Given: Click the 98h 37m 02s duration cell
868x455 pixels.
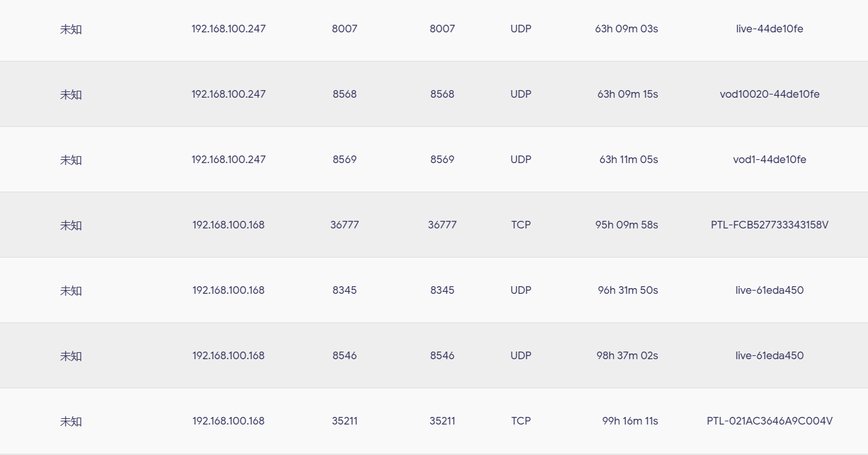Looking at the screenshot, I should click(x=627, y=355).
